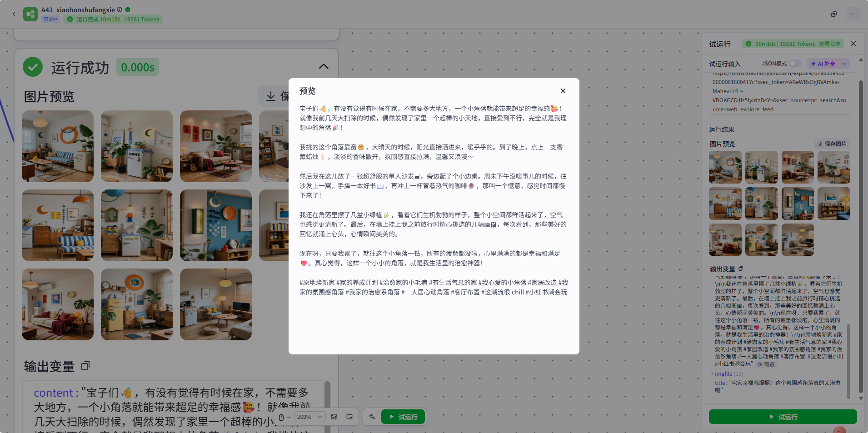Open third thumbnail in side panel first row

point(798,167)
